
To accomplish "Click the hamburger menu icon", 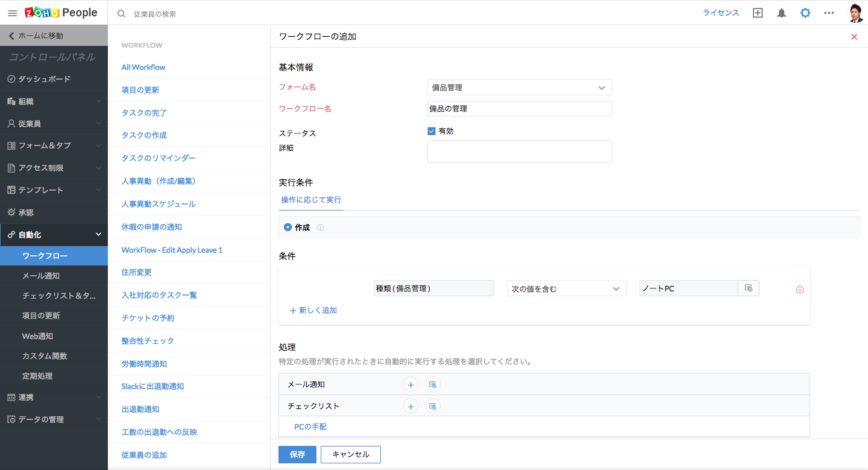I will 12,13.
